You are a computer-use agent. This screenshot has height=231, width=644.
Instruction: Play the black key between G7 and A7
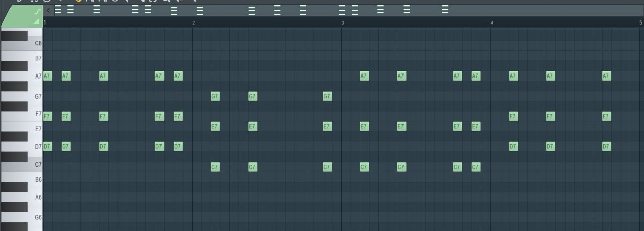point(14,86)
